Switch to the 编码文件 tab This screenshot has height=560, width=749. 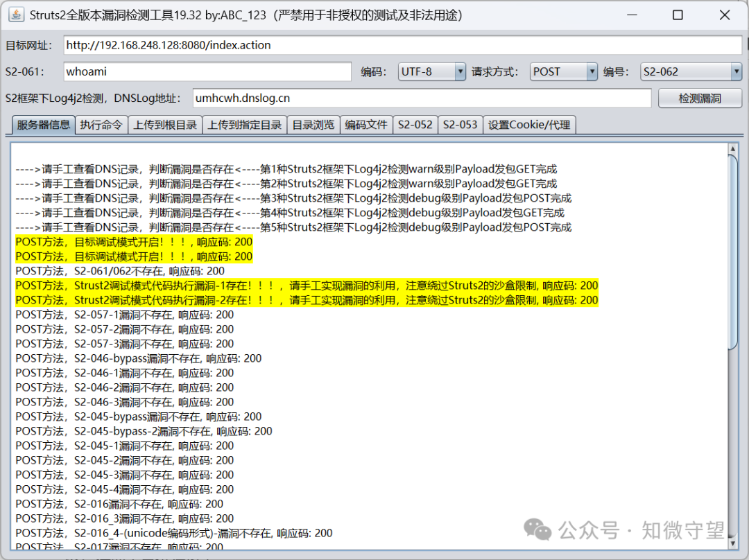pos(366,125)
